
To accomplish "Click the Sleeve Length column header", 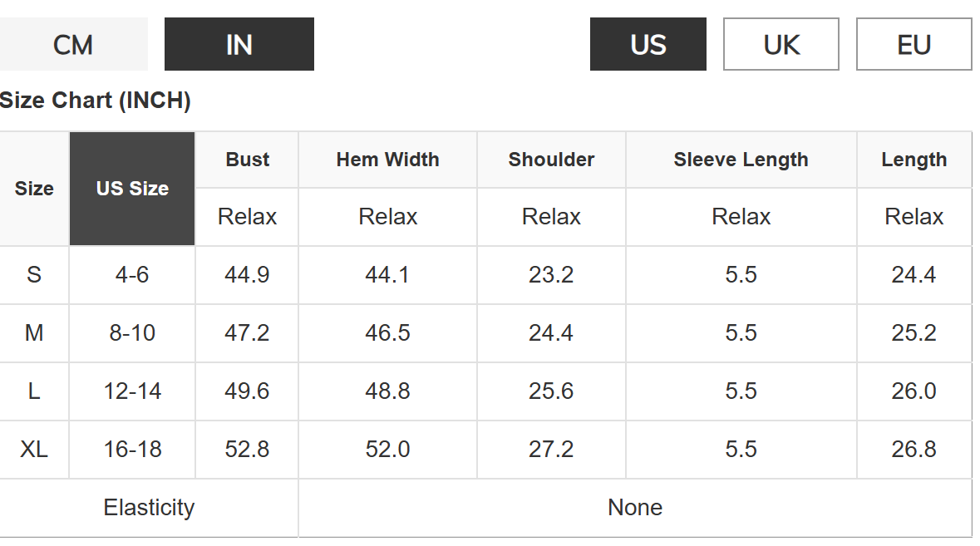I will (741, 160).
